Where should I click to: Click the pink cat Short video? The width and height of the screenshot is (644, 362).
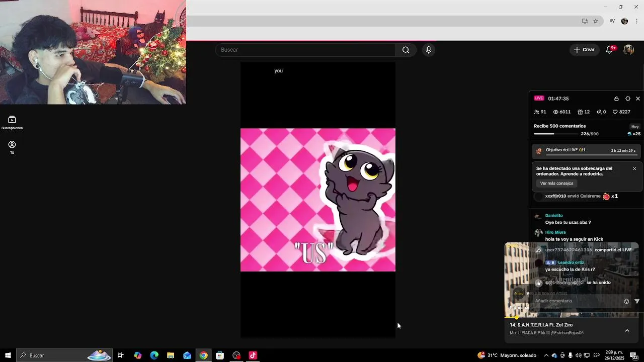[318, 200]
